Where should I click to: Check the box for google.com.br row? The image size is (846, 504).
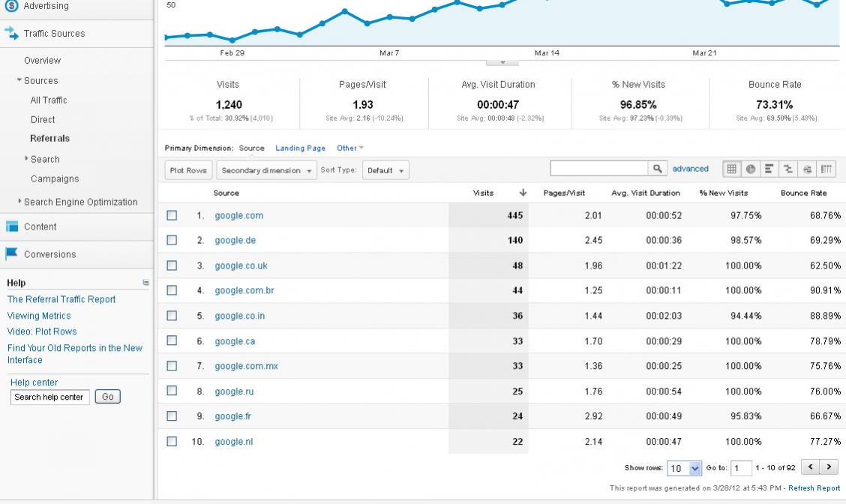[172, 290]
